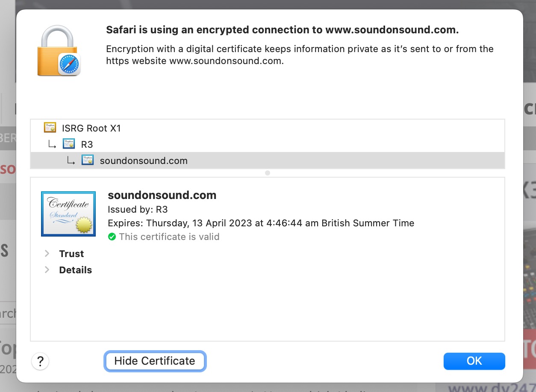This screenshot has width=536, height=392.
Task: Click the bold soundonsound.com certificate heading
Action: pos(162,195)
